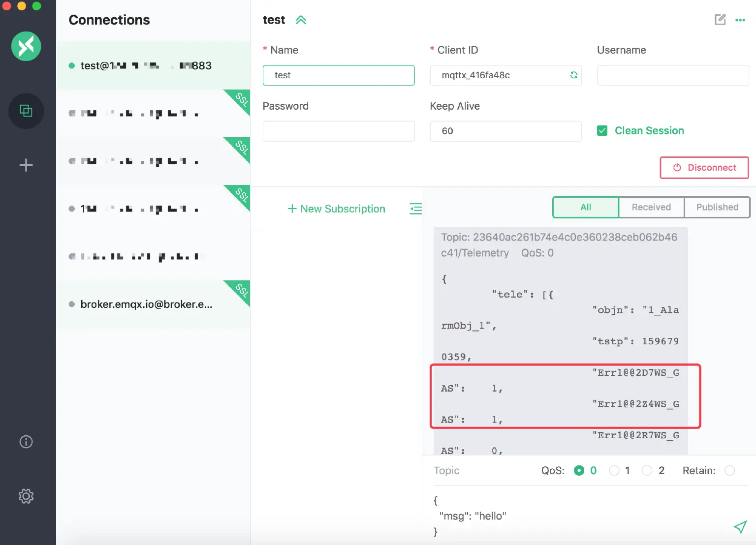Open the Settings gear icon
The image size is (756, 545).
26,496
